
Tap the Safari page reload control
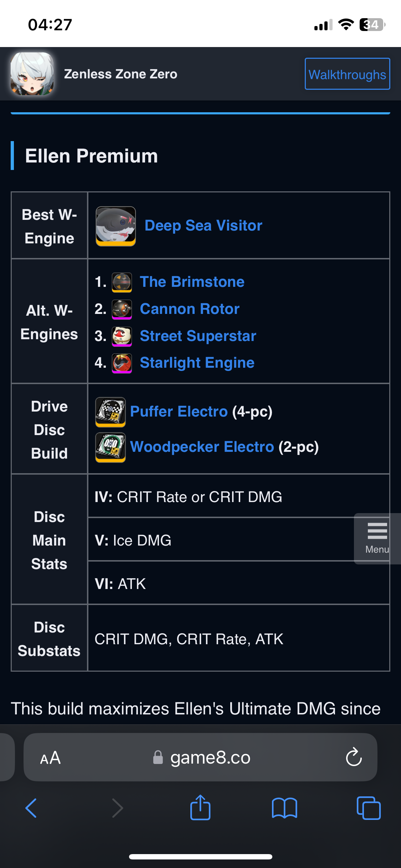tap(353, 758)
